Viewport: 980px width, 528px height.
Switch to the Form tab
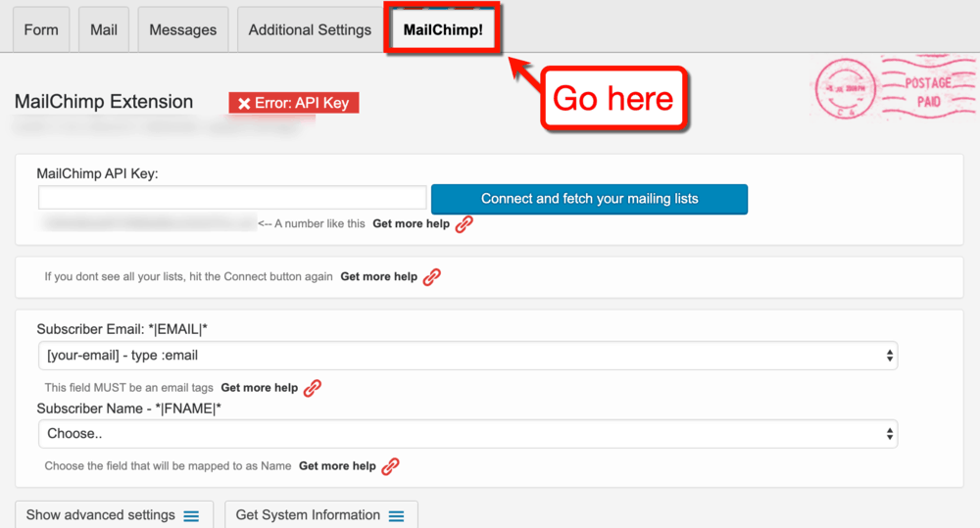[x=41, y=30]
